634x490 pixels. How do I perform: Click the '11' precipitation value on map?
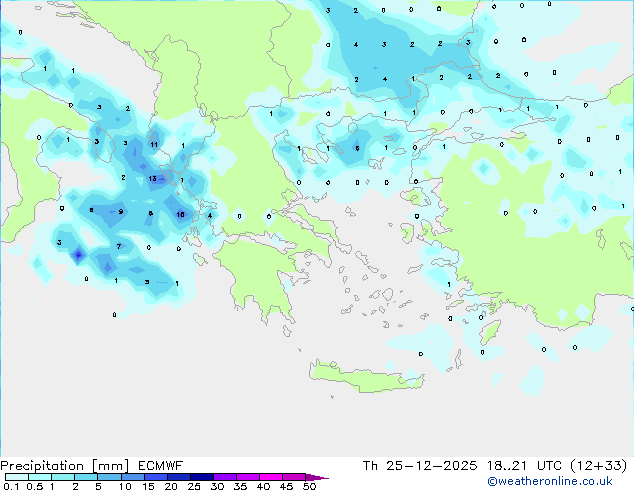tap(154, 144)
